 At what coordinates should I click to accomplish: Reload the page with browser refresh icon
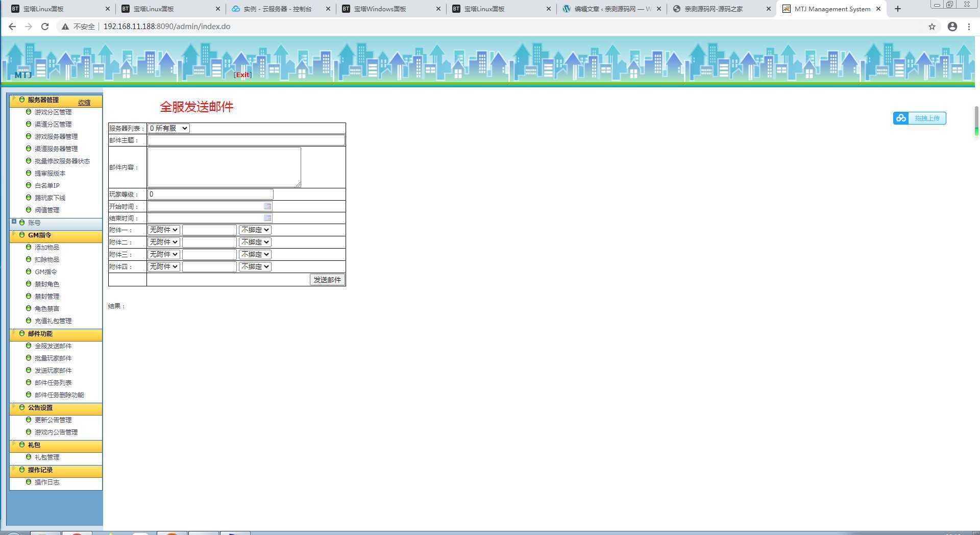tap(45, 27)
